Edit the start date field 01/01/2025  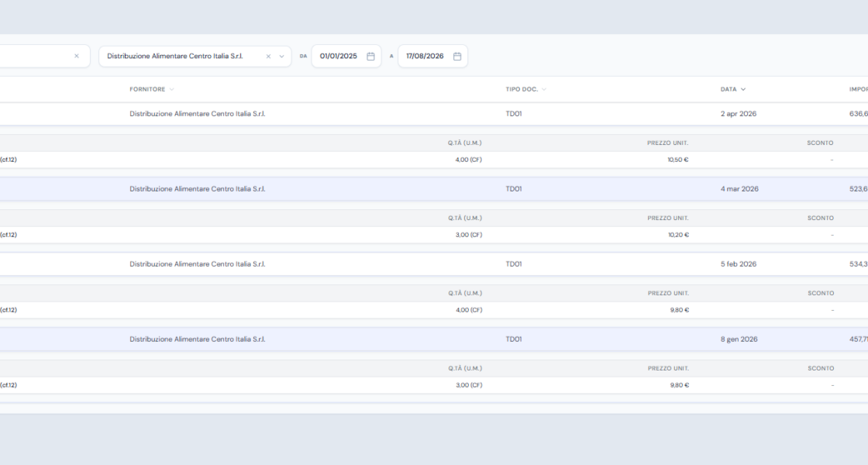(346, 57)
